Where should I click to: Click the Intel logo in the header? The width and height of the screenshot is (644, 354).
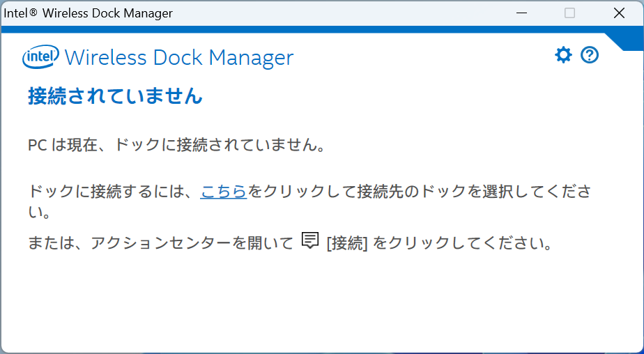pyautogui.click(x=41, y=57)
